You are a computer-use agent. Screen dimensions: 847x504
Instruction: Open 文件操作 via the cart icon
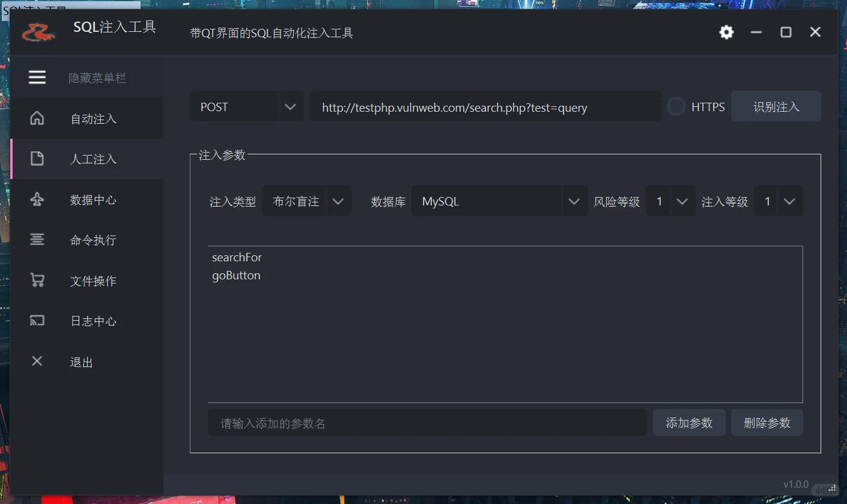37,280
